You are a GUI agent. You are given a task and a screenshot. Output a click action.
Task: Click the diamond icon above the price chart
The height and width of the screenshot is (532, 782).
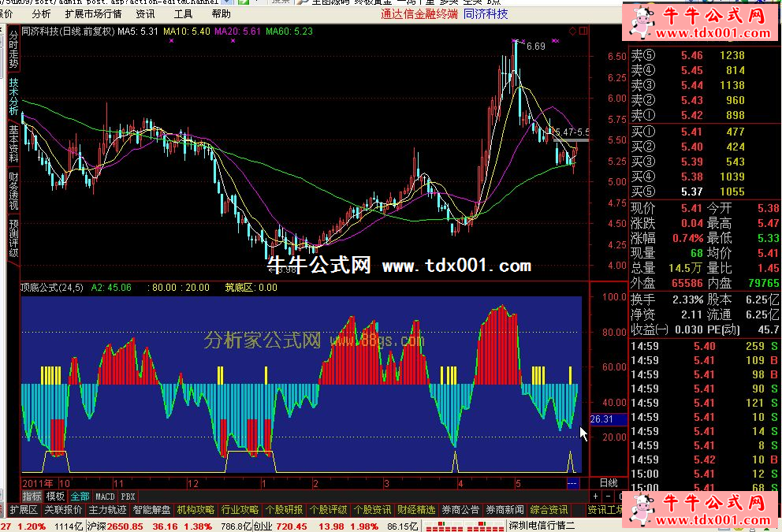pos(572,31)
